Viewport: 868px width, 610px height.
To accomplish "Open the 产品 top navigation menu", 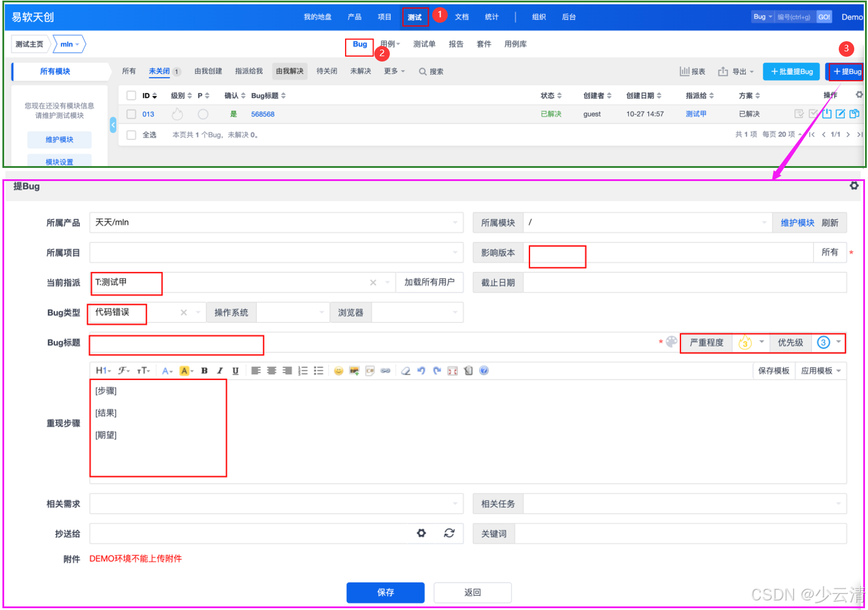I will [355, 17].
